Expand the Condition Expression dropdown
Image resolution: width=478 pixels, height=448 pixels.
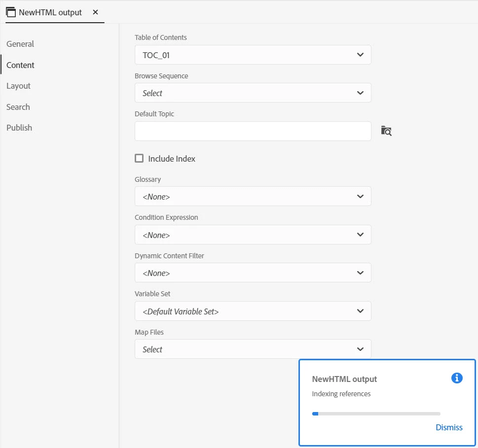tap(253, 235)
